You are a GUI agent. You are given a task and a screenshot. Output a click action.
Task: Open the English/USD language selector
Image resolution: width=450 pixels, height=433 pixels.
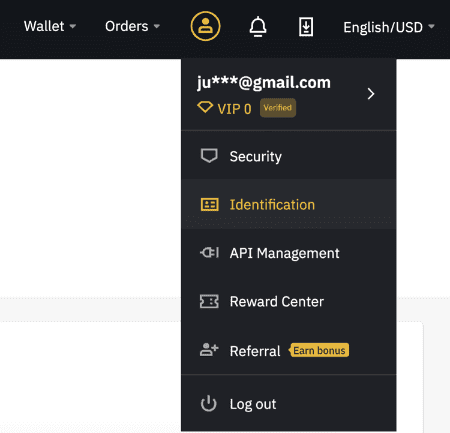pyautogui.click(x=389, y=27)
